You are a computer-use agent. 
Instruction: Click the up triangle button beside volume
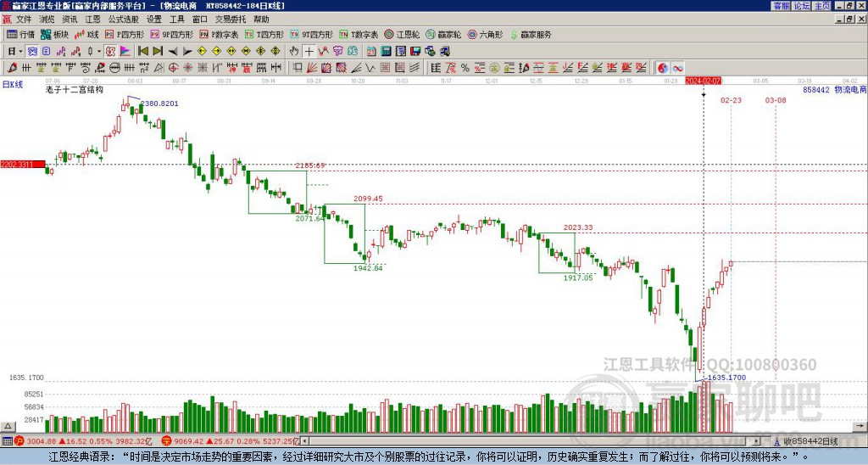click(8, 426)
